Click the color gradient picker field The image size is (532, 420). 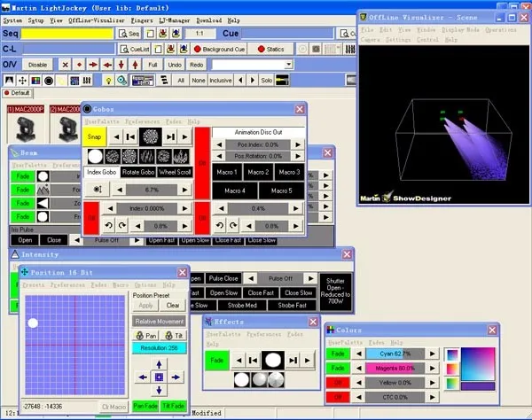478,363
